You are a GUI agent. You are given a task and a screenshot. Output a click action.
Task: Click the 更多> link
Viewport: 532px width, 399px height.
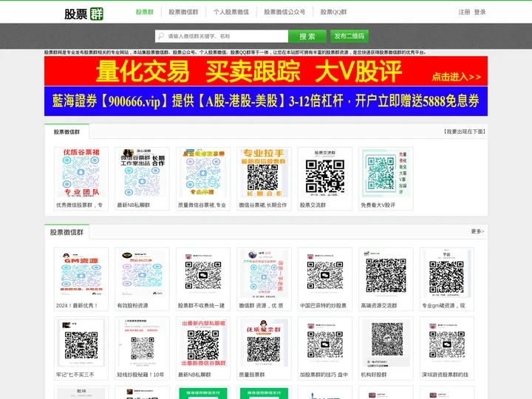coord(477,231)
